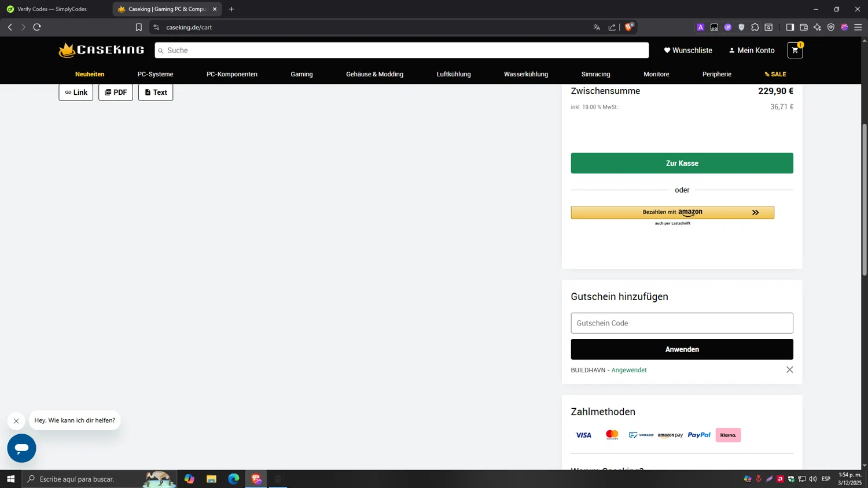Click the PayPal payment logo
The width and height of the screenshot is (868, 488).
tap(699, 435)
